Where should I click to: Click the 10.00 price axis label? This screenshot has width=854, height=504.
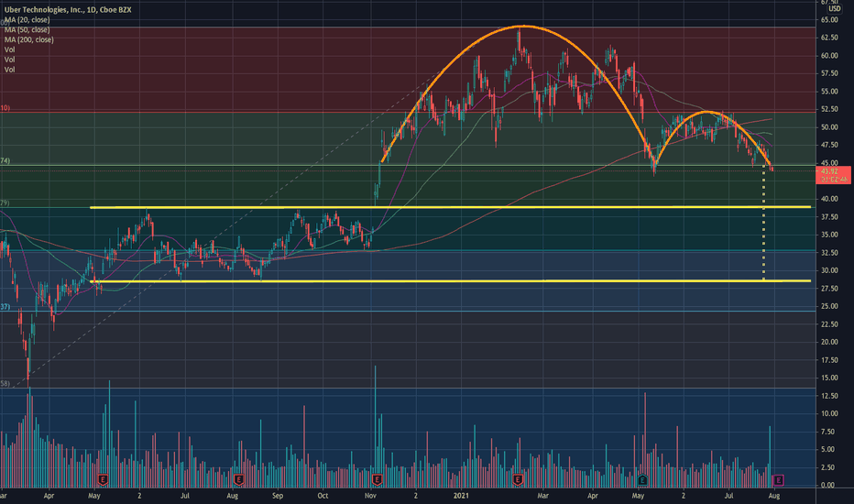(829, 413)
